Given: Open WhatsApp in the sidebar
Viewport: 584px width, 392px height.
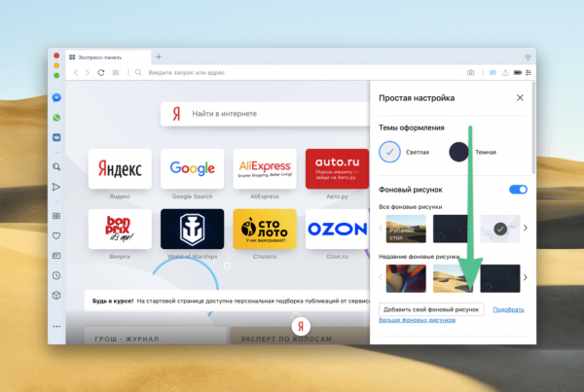Looking at the screenshot, I should click(56, 118).
